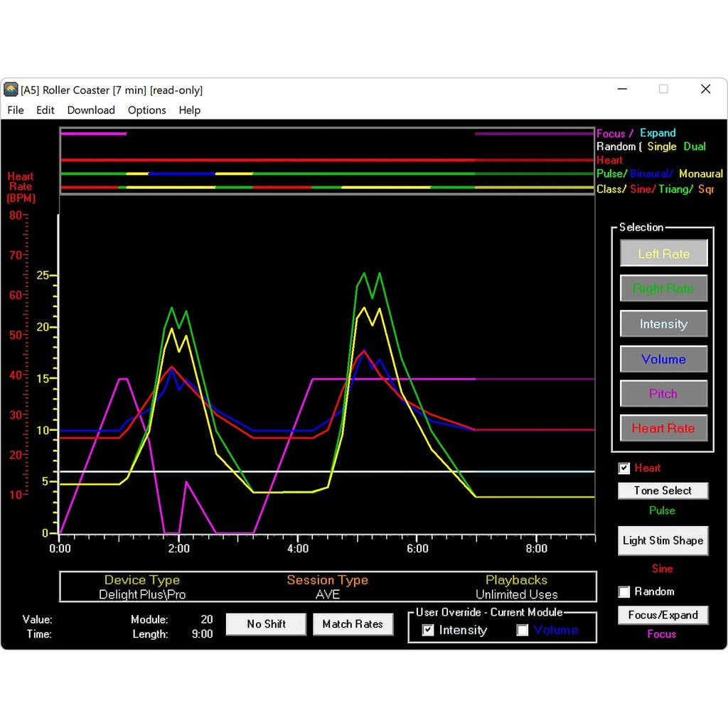Click the application icon in the title bar

pyautogui.click(x=11, y=90)
